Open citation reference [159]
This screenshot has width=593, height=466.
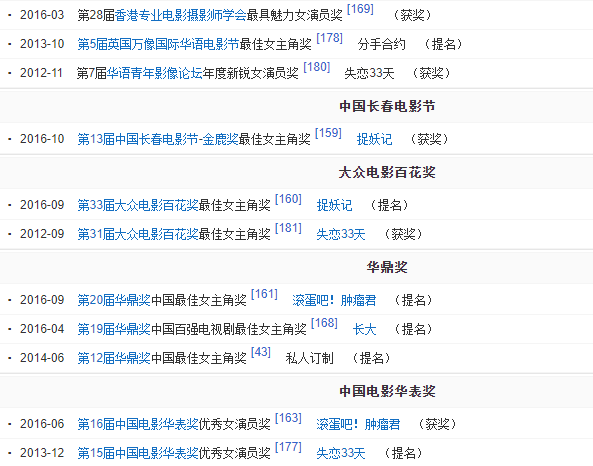[328, 133]
